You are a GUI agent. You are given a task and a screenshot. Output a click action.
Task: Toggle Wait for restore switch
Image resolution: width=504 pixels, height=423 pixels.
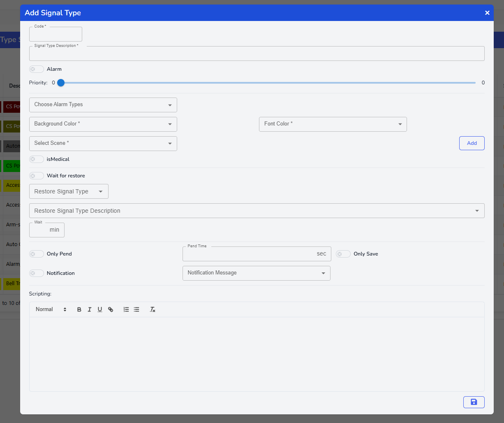(37, 176)
